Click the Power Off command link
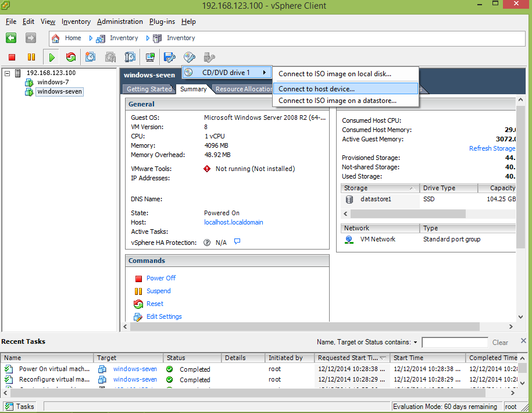The width and height of the screenshot is (532, 413). coord(161,278)
